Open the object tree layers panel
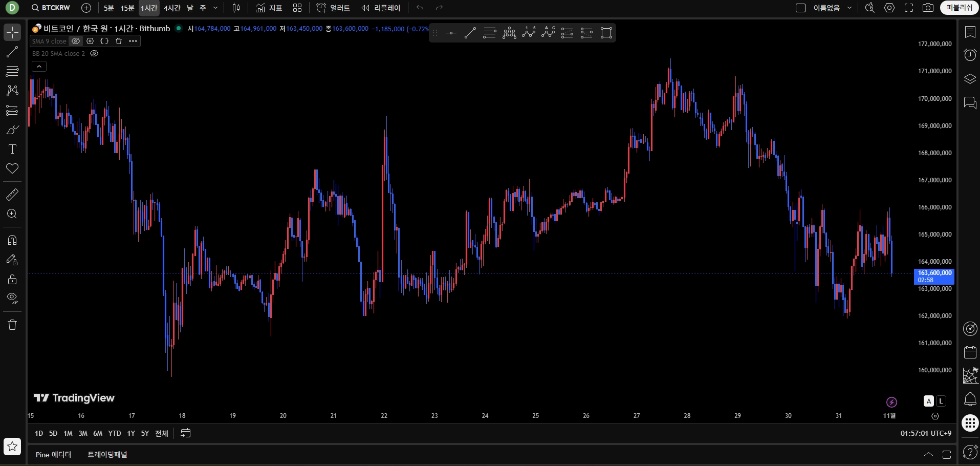Screen dimensions: 980x466 (x=970, y=79)
